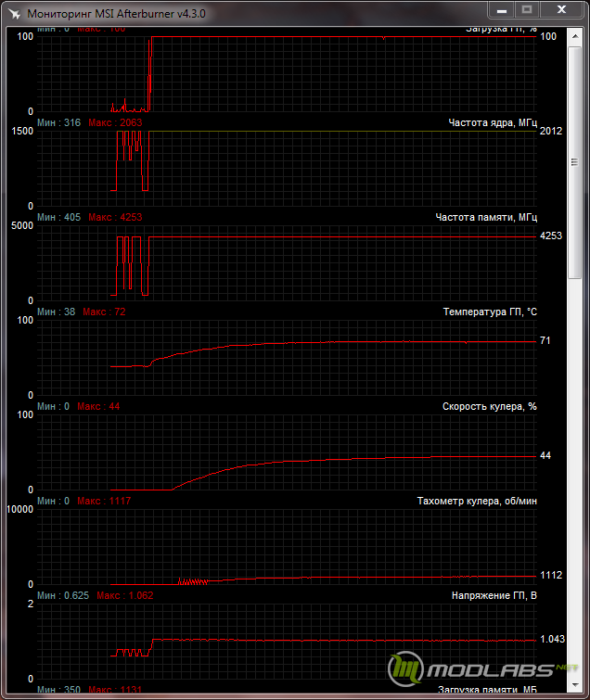Click the current memory clock reading 4253
The image size is (590, 700).
551,236
